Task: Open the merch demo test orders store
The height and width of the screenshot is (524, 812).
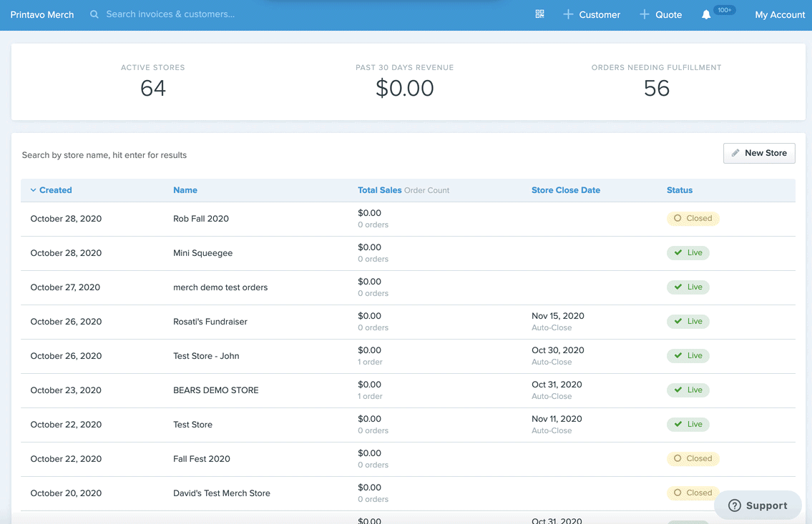Action: pyautogui.click(x=220, y=287)
